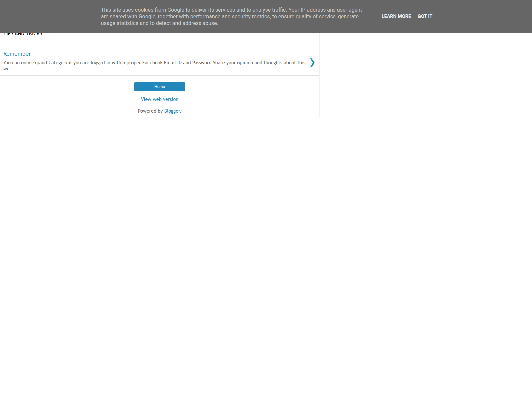Open the Remember post title
Viewport: 532px width, 399px height.
pyautogui.click(x=17, y=54)
